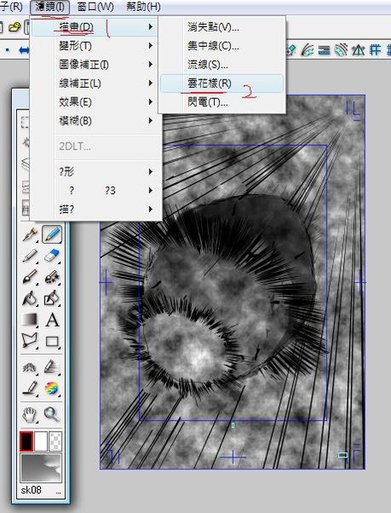Select the rectangle shape tool
391x513 pixels.
[52, 341]
